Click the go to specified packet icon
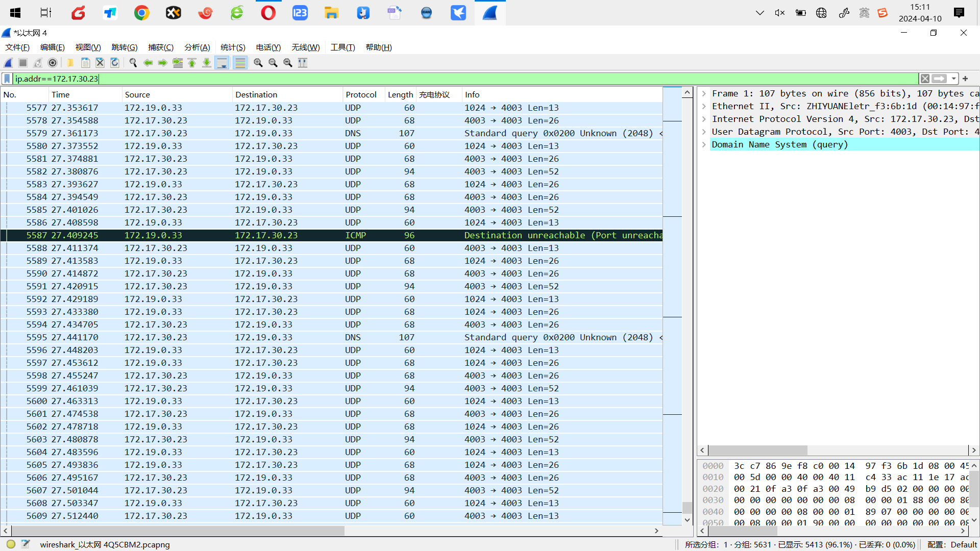Screen dimensions: 980x551 177,63
